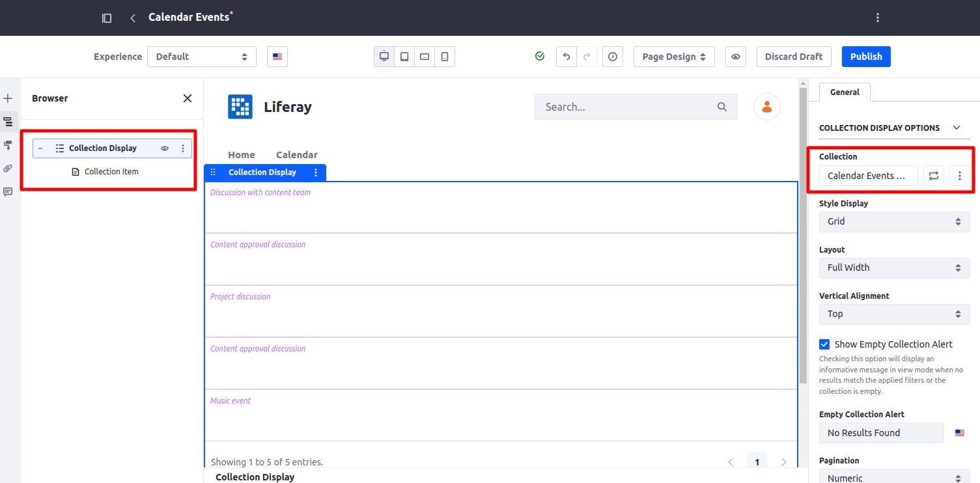Click the Discard Draft button
Viewport: 980px width, 483px height.
coord(794,57)
